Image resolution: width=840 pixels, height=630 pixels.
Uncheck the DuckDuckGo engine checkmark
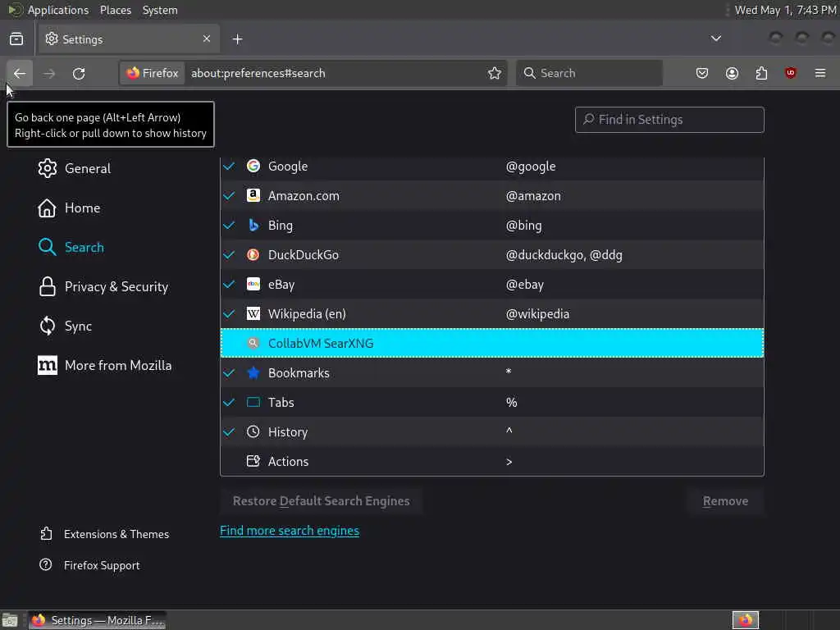[229, 254]
